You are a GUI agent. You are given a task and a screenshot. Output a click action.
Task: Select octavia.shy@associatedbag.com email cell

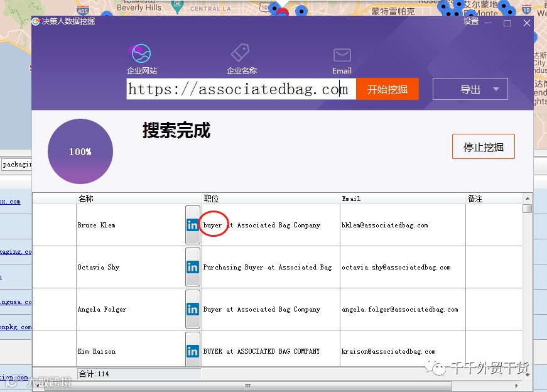403,267
